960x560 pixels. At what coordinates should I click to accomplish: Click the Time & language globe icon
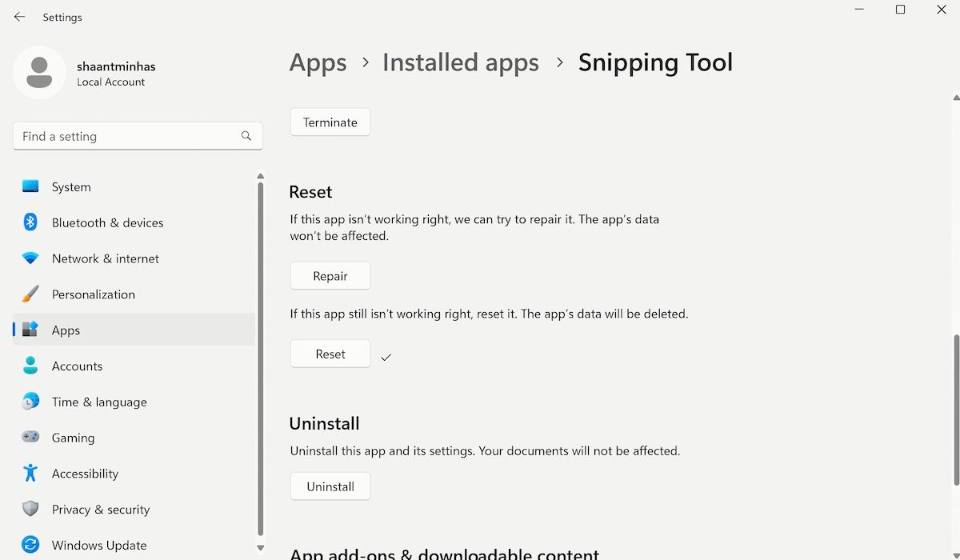pyautogui.click(x=30, y=402)
